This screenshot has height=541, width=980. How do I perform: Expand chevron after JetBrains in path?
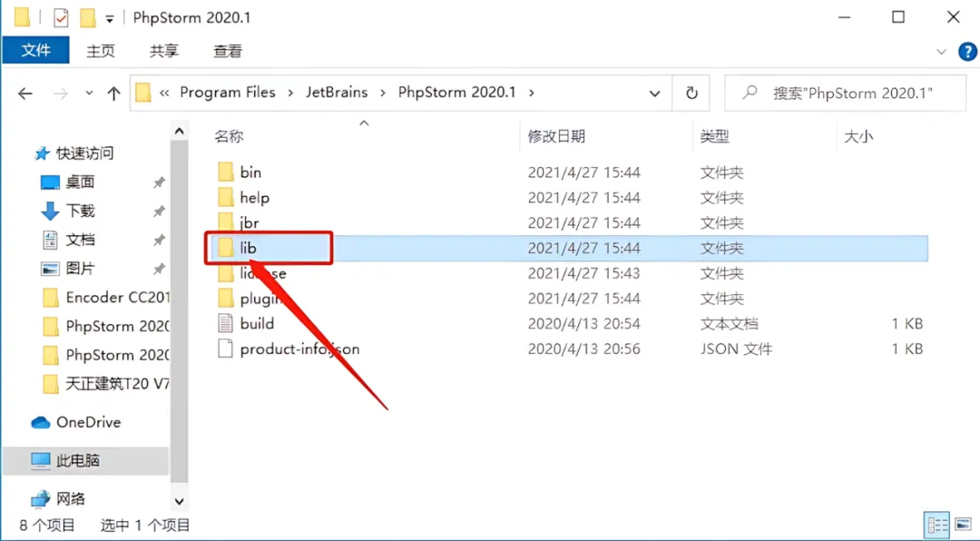pos(383,93)
